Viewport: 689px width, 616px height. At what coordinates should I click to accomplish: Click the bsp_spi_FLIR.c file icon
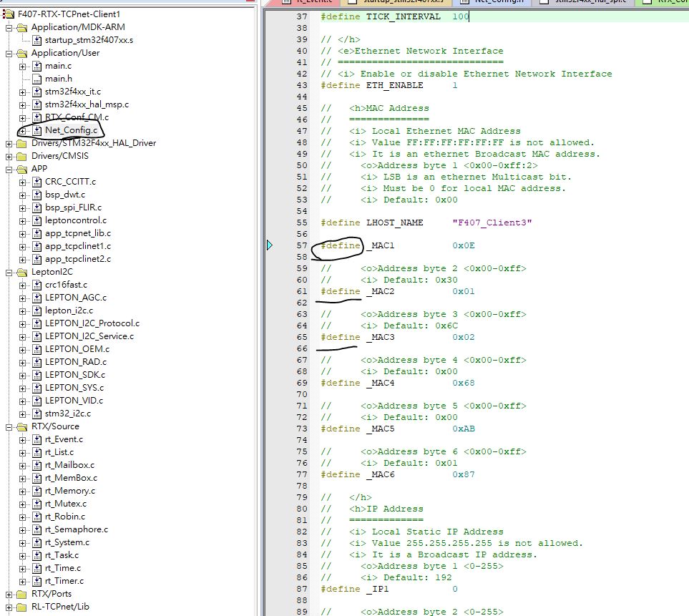(x=37, y=207)
